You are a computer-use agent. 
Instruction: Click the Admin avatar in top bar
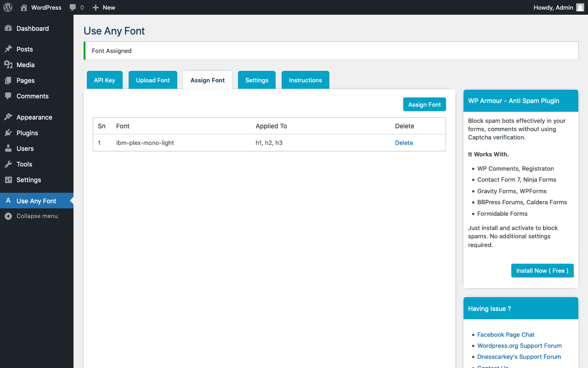[580, 7]
